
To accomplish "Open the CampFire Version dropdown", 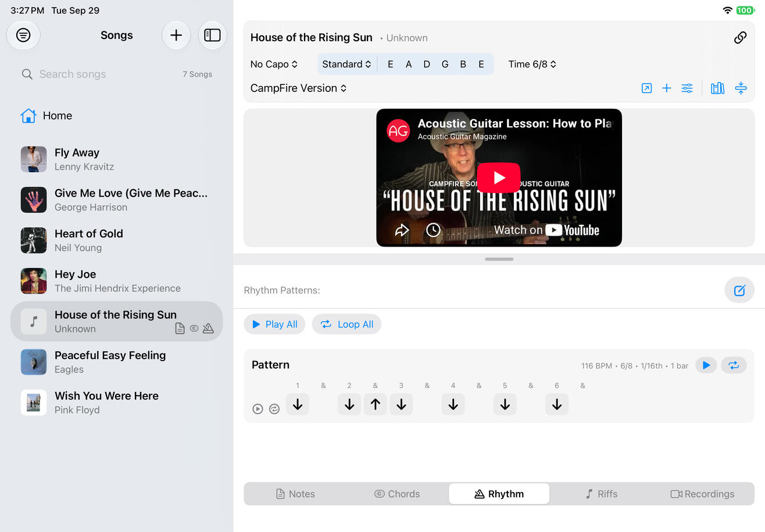I will point(299,88).
